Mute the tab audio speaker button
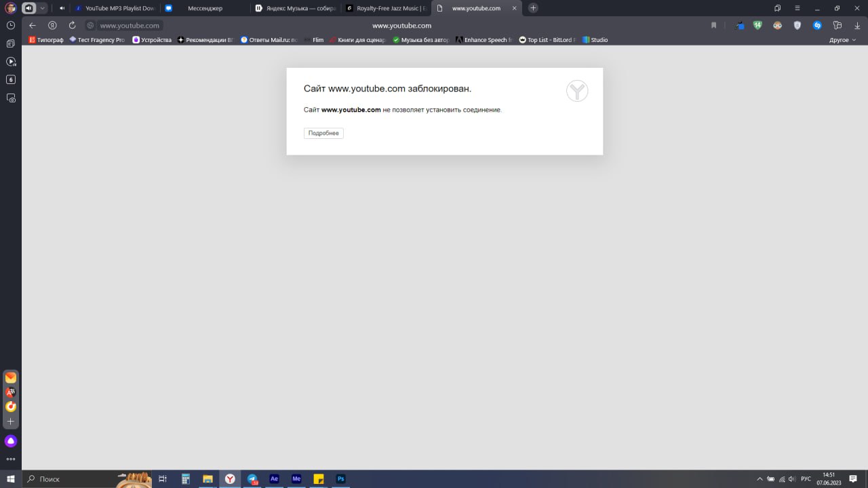868x488 pixels. 29,8
